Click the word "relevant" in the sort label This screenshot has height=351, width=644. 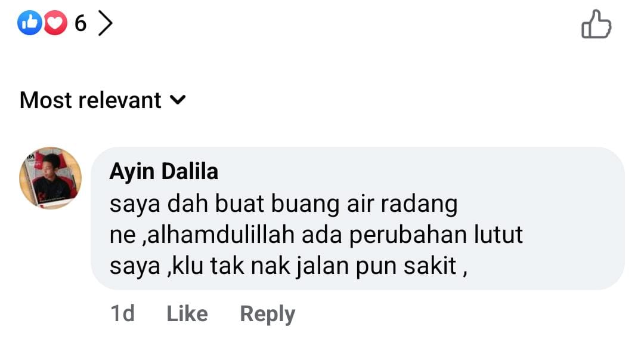119,100
